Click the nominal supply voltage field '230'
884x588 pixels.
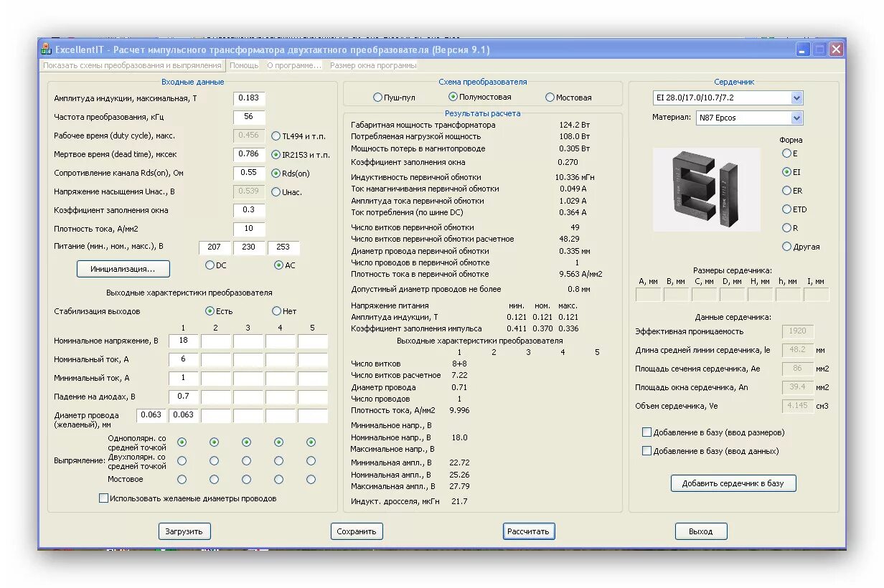pos(249,248)
